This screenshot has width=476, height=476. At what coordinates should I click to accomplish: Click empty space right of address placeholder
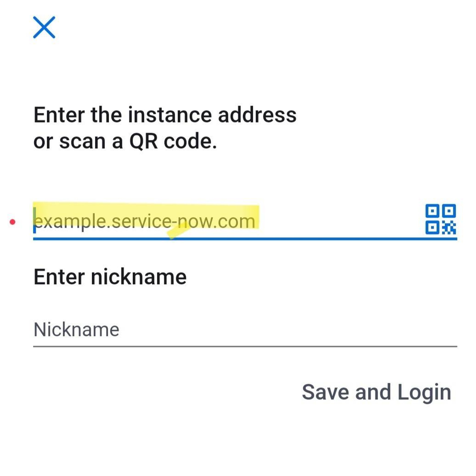[340, 221]
